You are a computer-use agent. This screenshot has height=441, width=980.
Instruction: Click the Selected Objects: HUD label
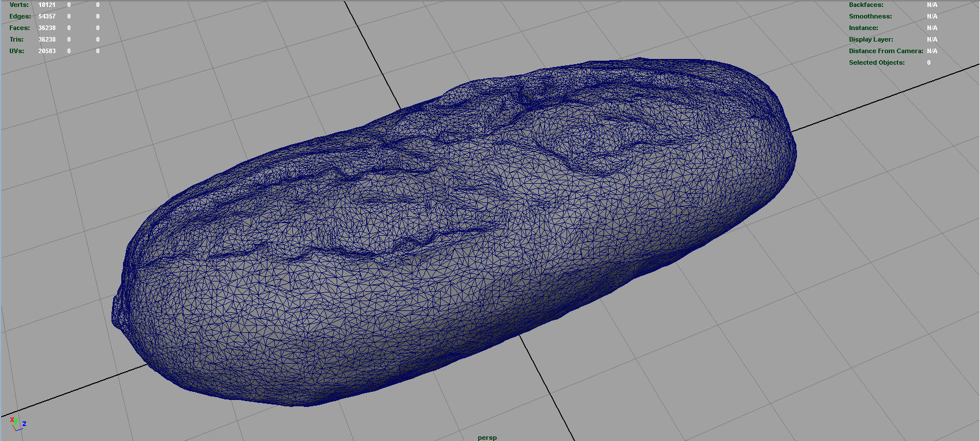[x=877, y=62]
